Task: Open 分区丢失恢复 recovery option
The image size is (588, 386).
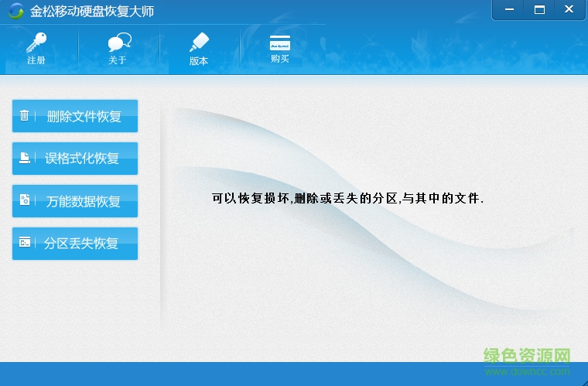Action: [x=75, y=244]
